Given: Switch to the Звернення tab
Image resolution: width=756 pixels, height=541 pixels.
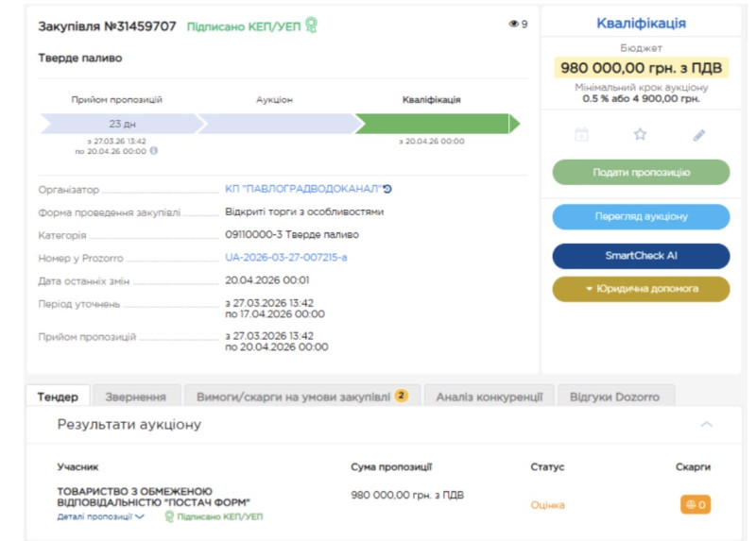Looking at the screenshot, I should click(136, 397).
